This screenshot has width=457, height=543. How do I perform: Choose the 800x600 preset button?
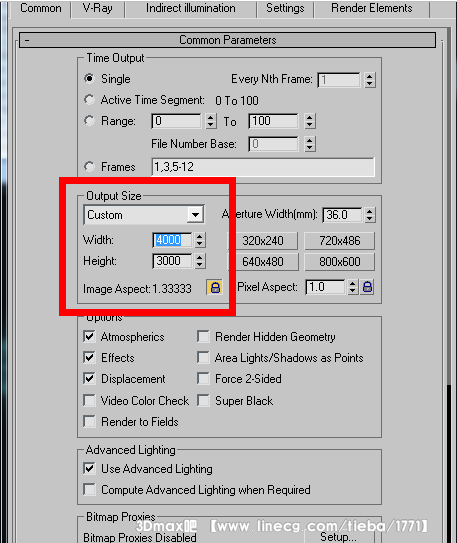[x=339, y=262]
